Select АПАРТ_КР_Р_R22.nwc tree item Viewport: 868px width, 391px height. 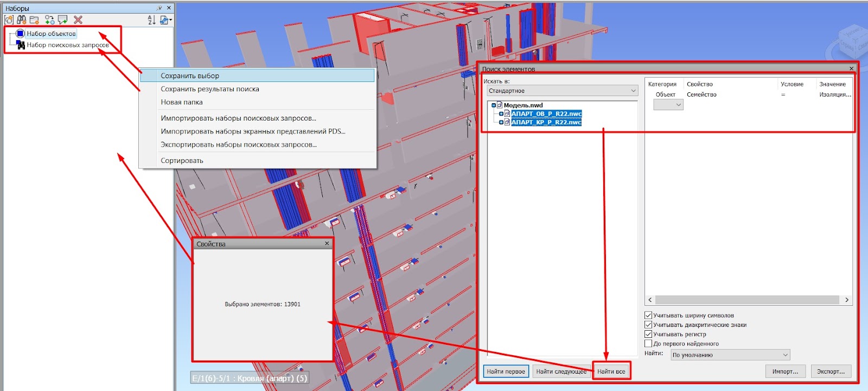546,122
